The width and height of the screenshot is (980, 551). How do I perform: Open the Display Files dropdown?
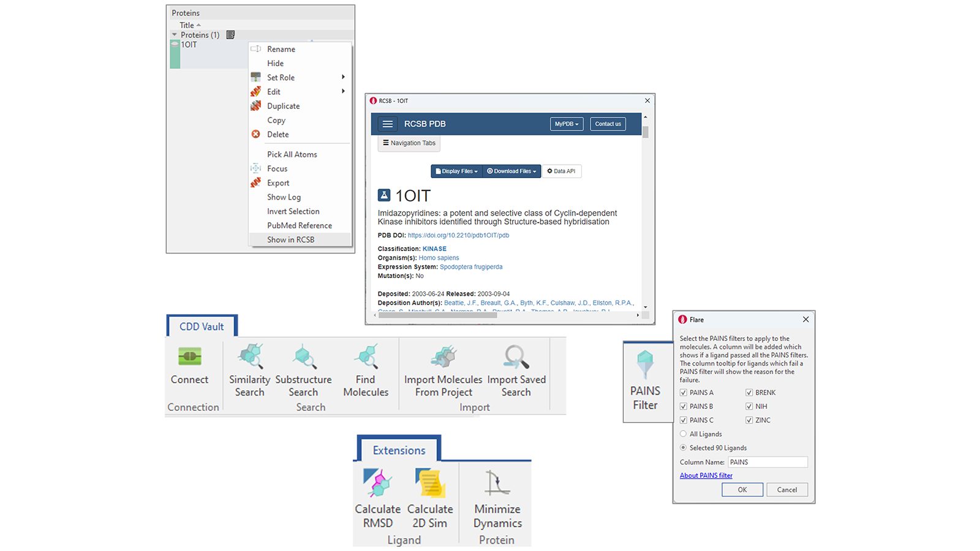click(x=456, y=171)
